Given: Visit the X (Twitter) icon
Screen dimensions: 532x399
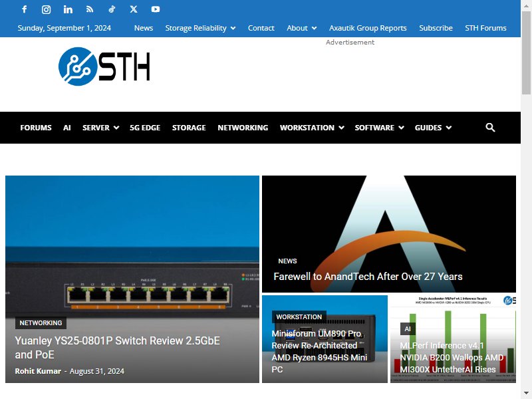Looking at the screenshot, I should [x=134, y=9].
